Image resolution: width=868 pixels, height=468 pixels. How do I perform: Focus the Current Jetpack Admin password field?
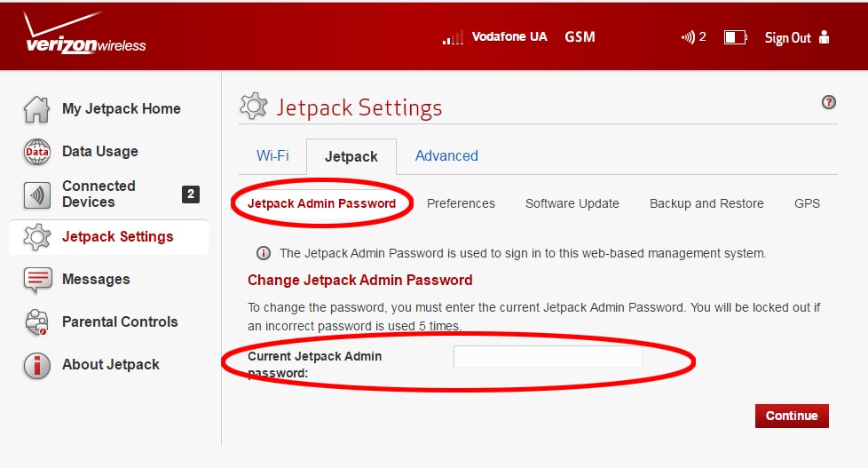(x=548, y=357)
